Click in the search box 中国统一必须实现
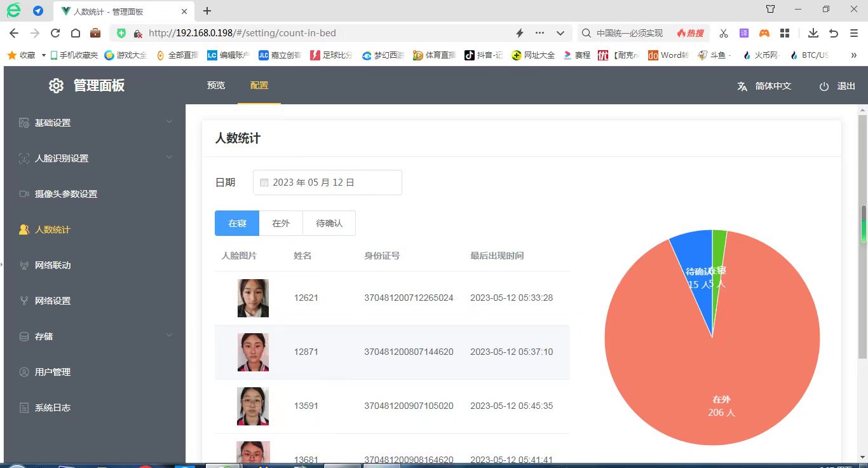Image resolution: width=868 pixels, height=468 pixels. pos(629,33)
